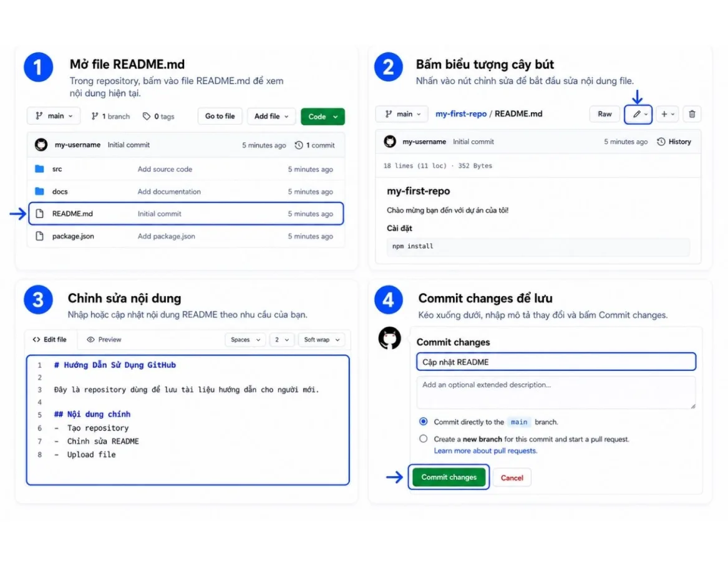Viewport: 728px width, 561px height.
Task: Click the 'main' branch label in commit options
Action: [x=519, y=422]
